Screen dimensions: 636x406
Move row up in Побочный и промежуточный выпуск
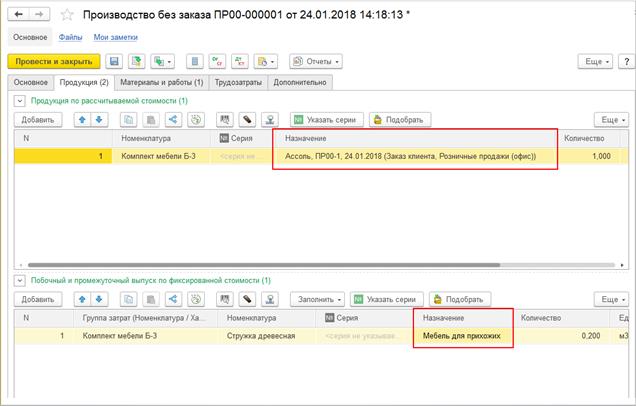82,299
